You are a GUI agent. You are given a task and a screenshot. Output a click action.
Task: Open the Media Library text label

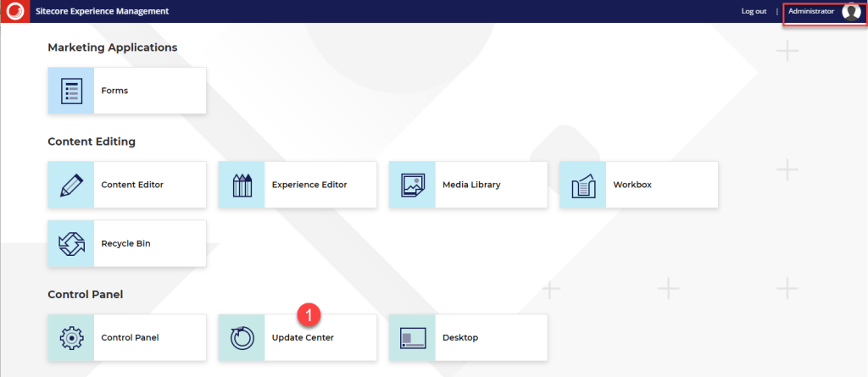(x=471, y=185)
